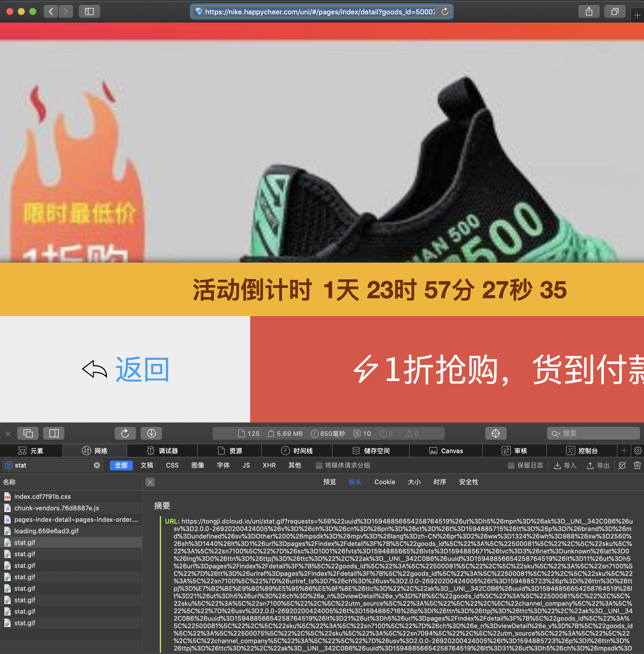Detach the inspector into a separate window

click(28, 433)
